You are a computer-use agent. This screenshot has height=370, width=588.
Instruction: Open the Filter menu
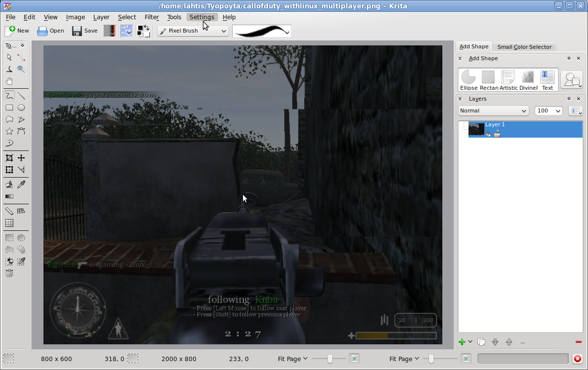(x=152, y=17)
